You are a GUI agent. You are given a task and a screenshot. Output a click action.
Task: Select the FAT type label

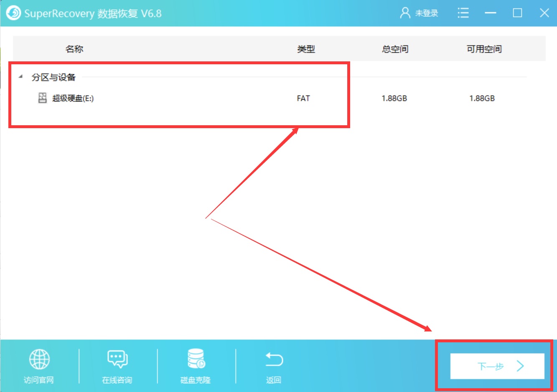303,98
